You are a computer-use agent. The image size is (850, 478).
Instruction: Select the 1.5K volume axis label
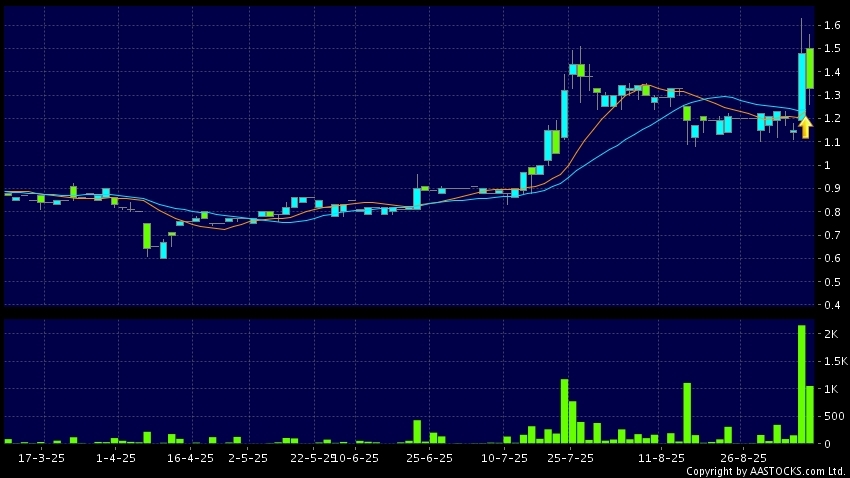coord(836,361)
